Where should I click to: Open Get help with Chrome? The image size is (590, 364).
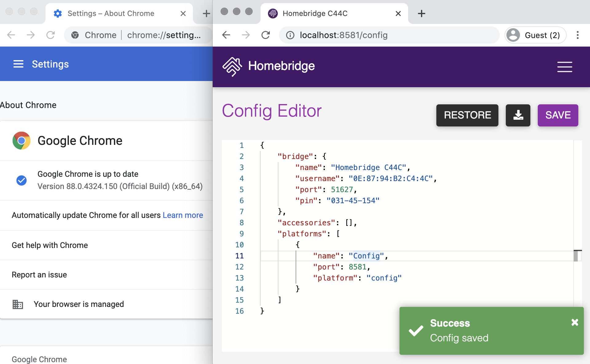(106, 245)
